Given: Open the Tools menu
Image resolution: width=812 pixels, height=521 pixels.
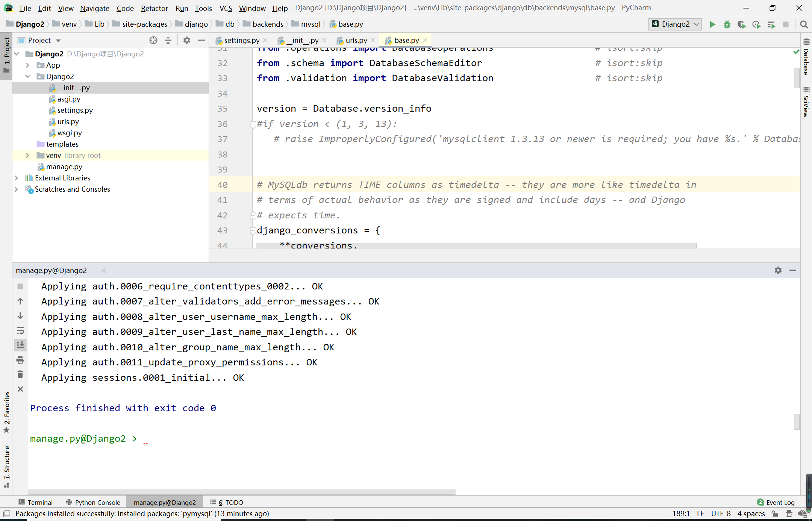Looking at the screenshot, I should tap(203, 8).
